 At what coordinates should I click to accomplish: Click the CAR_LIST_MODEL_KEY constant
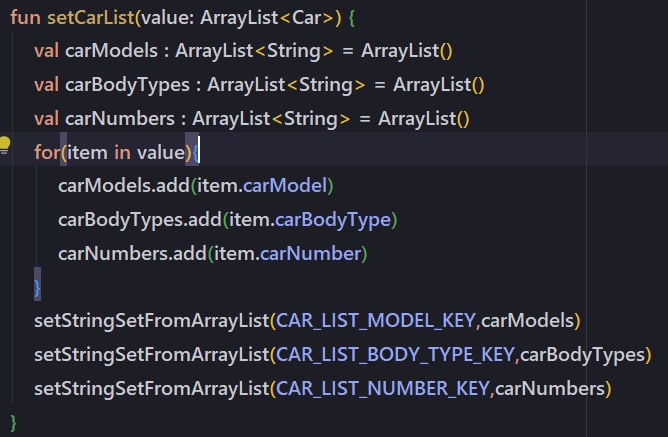(375, 321)
